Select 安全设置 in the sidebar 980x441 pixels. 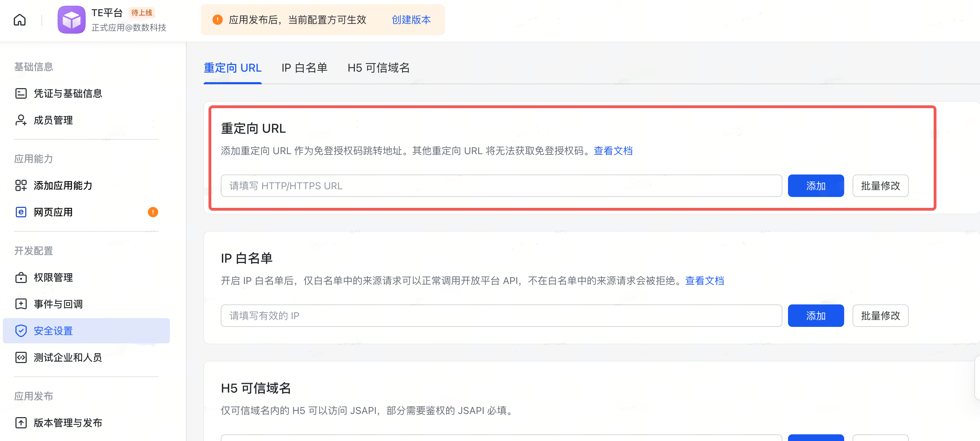[86, 331]
